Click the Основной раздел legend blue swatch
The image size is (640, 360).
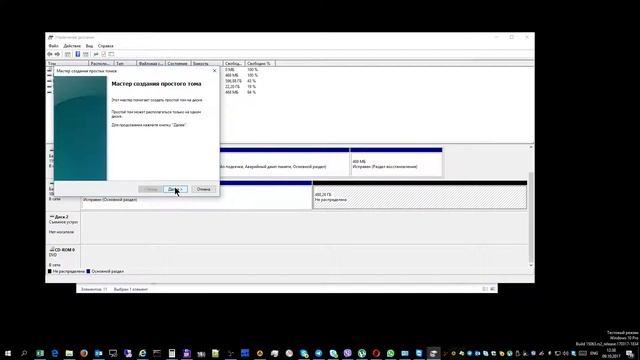pos(88,271)
